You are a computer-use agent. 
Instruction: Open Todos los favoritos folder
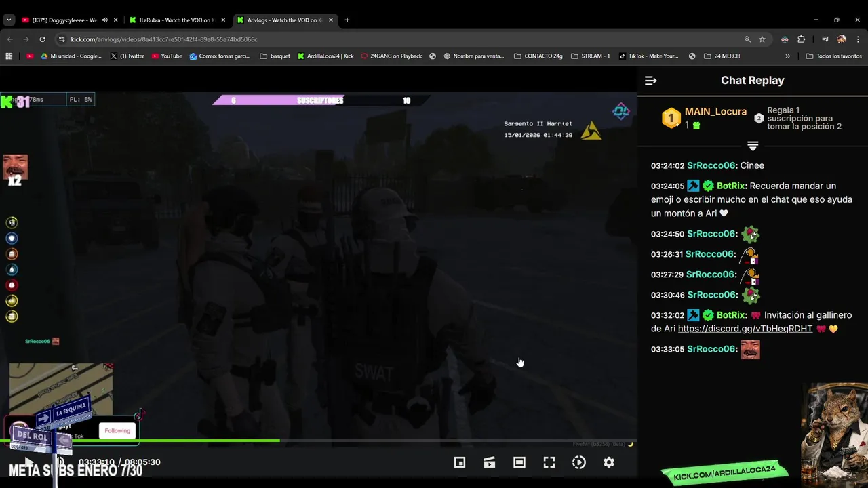[833, 56]
